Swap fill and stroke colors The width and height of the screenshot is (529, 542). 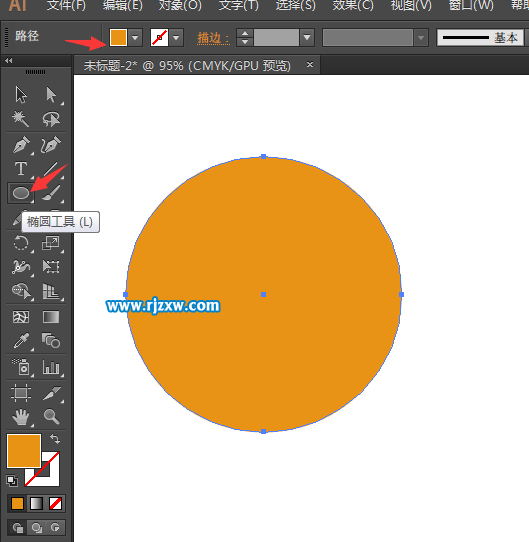(x=55, y=439)
